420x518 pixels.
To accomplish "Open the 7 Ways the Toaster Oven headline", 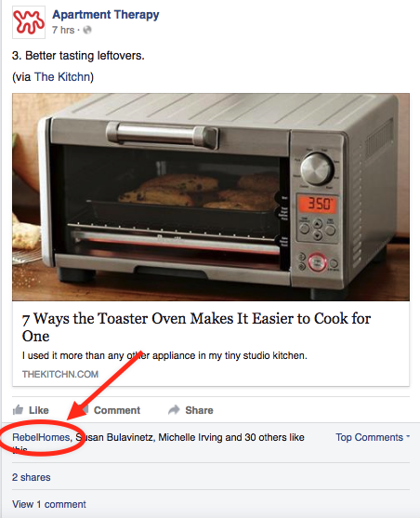I will (196, 327).
